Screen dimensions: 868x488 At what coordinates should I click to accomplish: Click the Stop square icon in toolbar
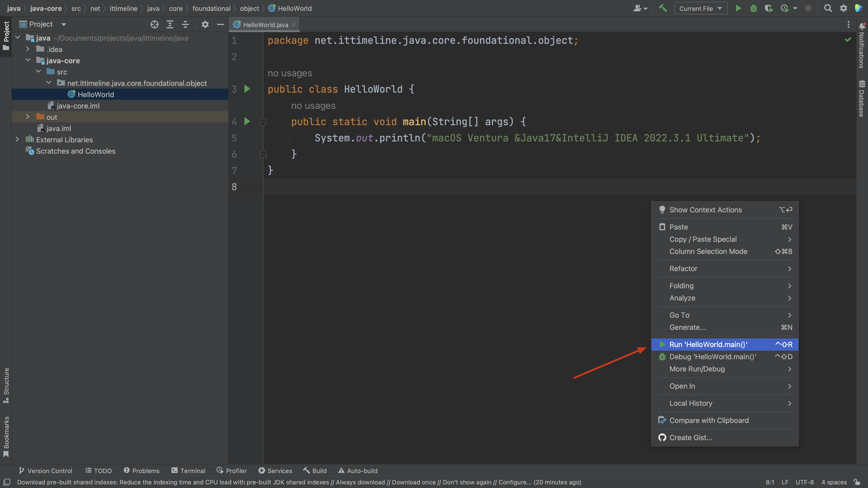[808, 8]
